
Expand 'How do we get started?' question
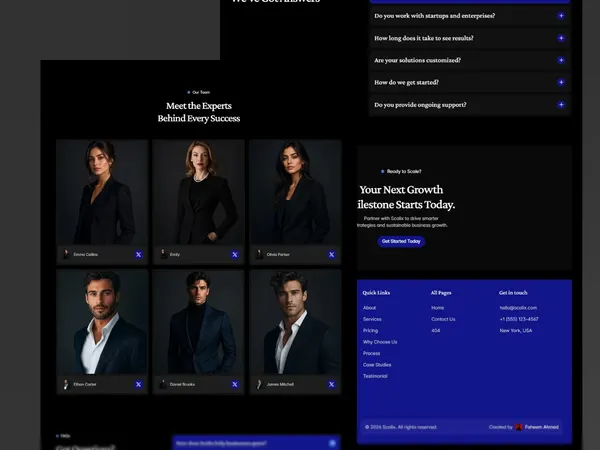470,82
